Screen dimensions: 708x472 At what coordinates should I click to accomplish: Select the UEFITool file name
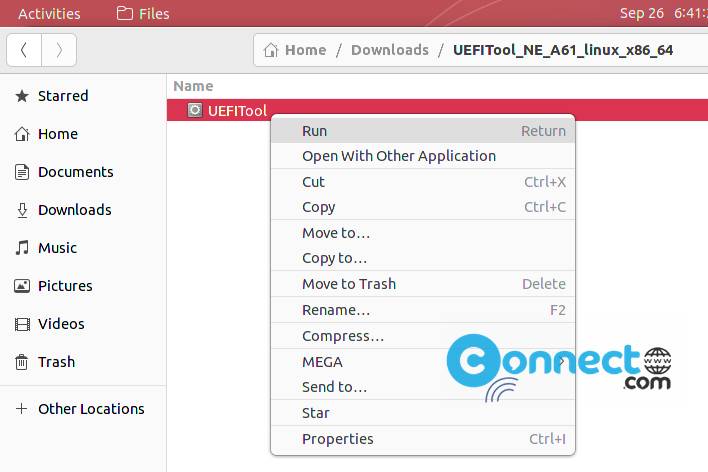pos(238,111)
